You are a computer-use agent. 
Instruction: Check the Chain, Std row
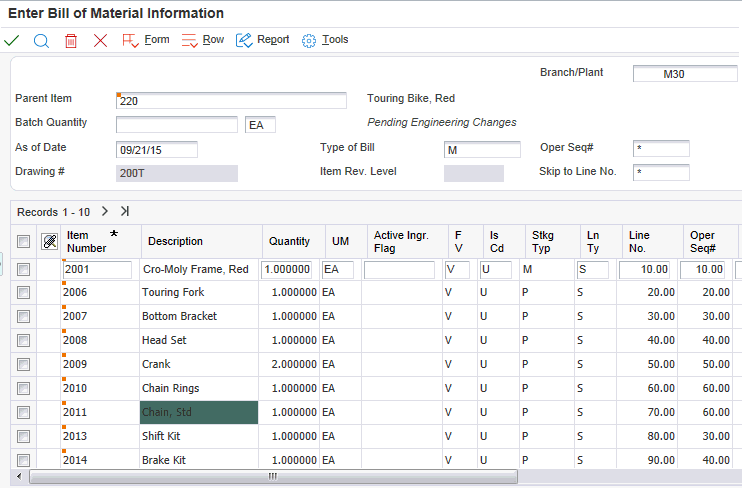point(23,413)
